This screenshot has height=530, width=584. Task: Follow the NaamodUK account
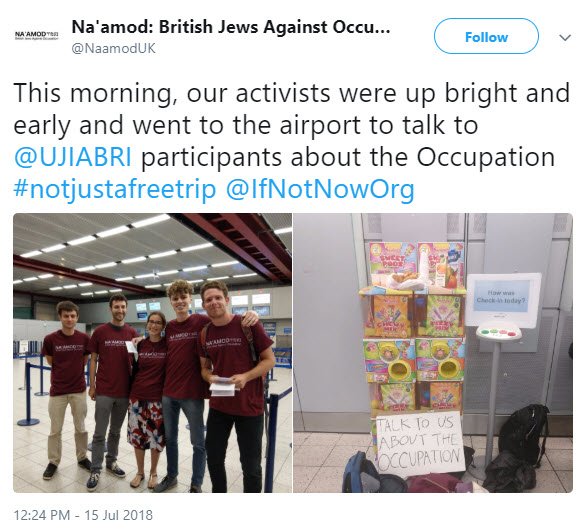[486, 37]
